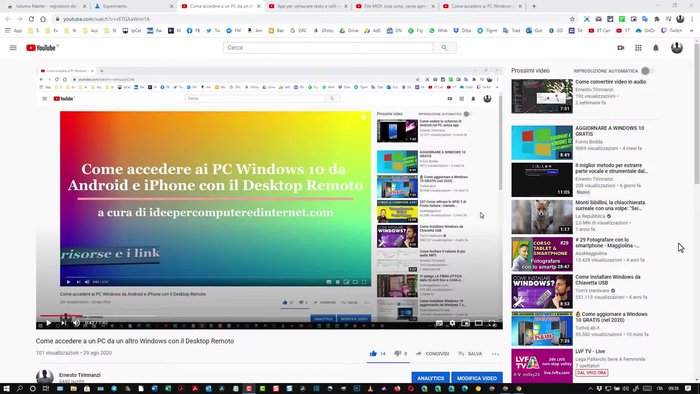This screenshot has height=394, width=700.
Task: Switch to miniplayer mode
Action: coord(466,323)
